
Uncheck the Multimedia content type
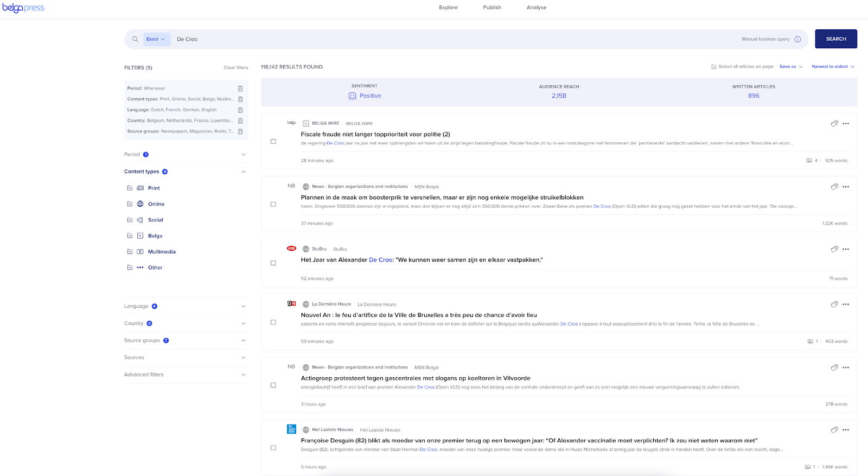130,252
